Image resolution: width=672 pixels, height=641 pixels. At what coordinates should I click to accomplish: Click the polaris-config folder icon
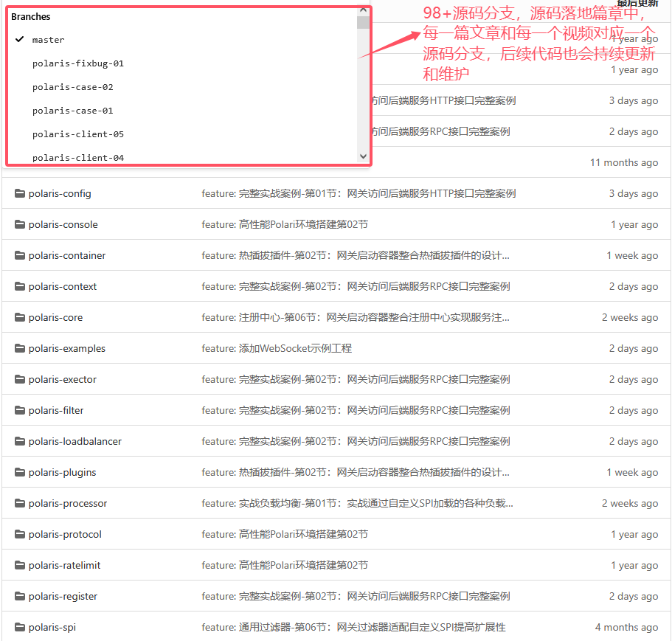point(20,193)
